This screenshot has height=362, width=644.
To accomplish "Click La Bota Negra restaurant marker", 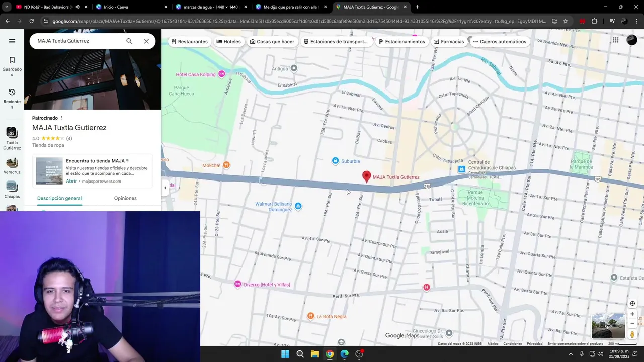I will [311, 316].
